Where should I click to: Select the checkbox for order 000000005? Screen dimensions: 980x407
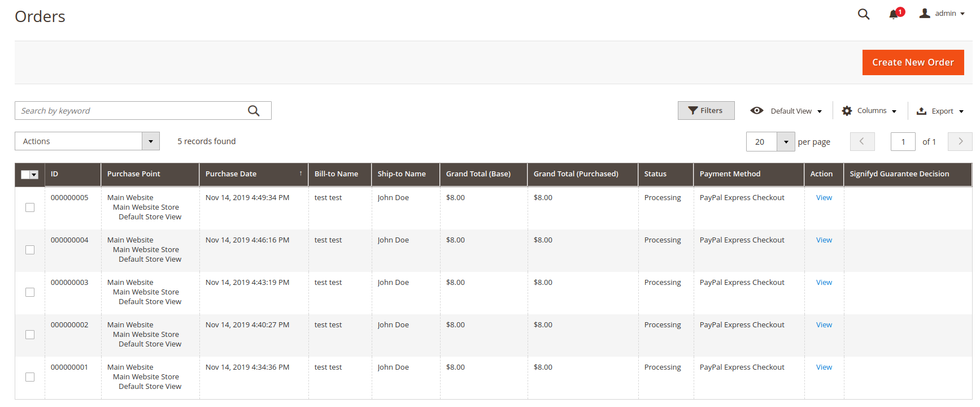click(x=30, y=207)
